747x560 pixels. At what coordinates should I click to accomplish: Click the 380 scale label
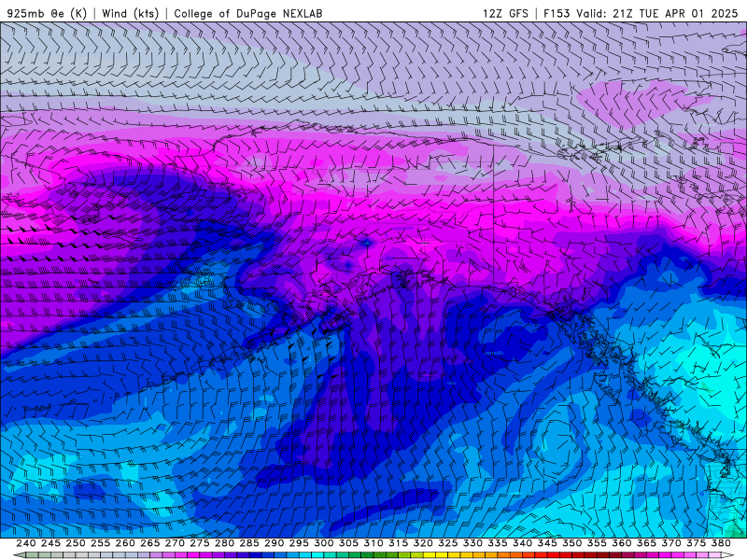click(x=721, y=543)
